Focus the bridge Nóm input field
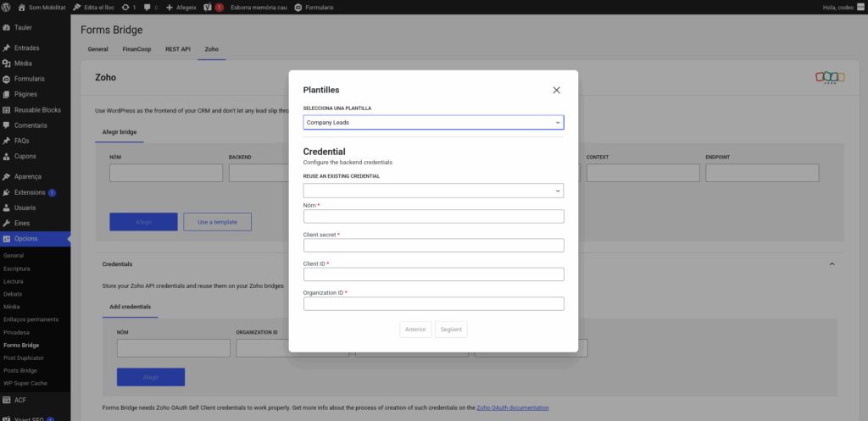Viewport: 868px width, 421px height. pyautogui.click(x=166, y=173)
